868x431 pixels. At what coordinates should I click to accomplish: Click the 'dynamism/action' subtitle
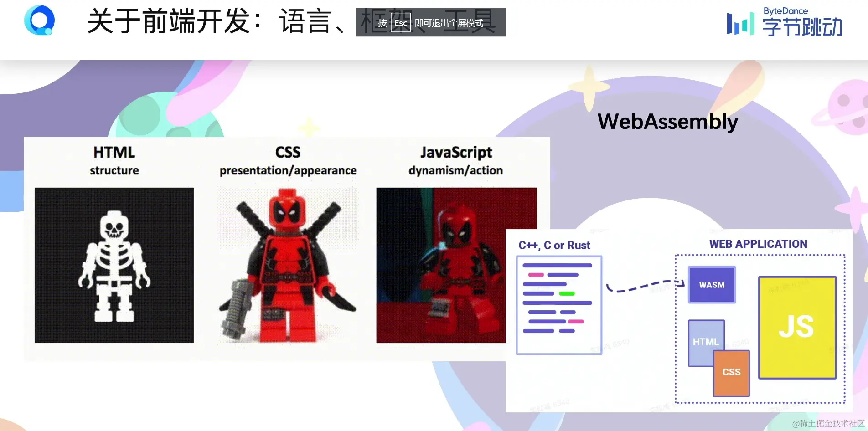tap(455, 170)
